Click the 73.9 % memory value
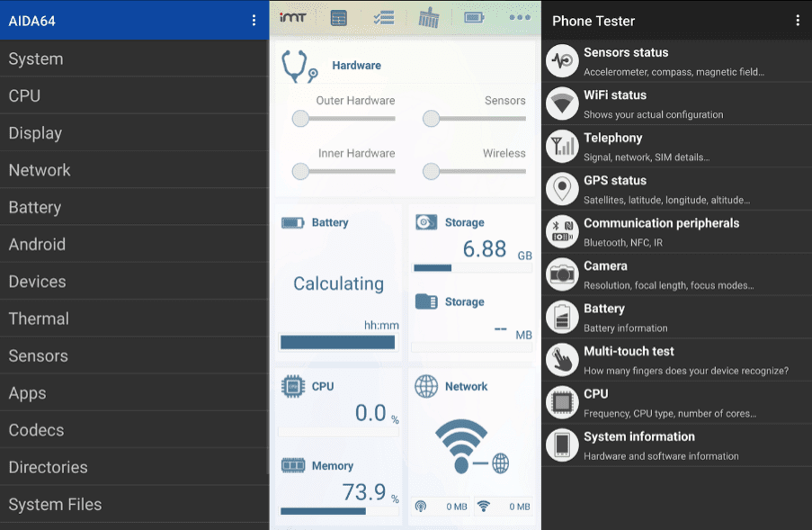812x530 pixels. pos(370,492)
